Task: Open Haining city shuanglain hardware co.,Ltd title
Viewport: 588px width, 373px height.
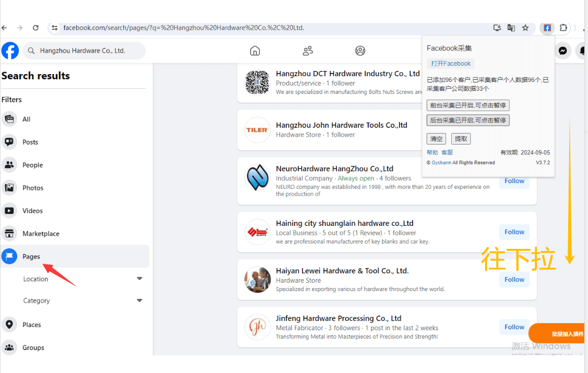Action: pos(345,223)
